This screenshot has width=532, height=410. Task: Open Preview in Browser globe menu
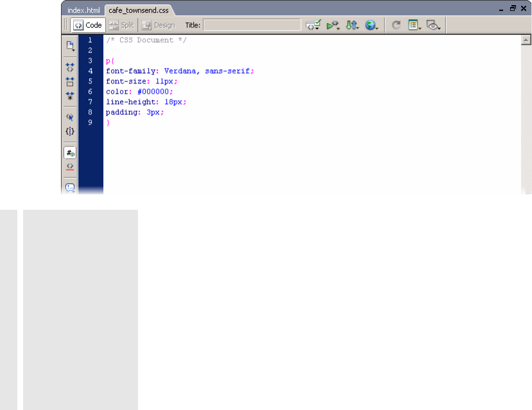click(372, 25)
